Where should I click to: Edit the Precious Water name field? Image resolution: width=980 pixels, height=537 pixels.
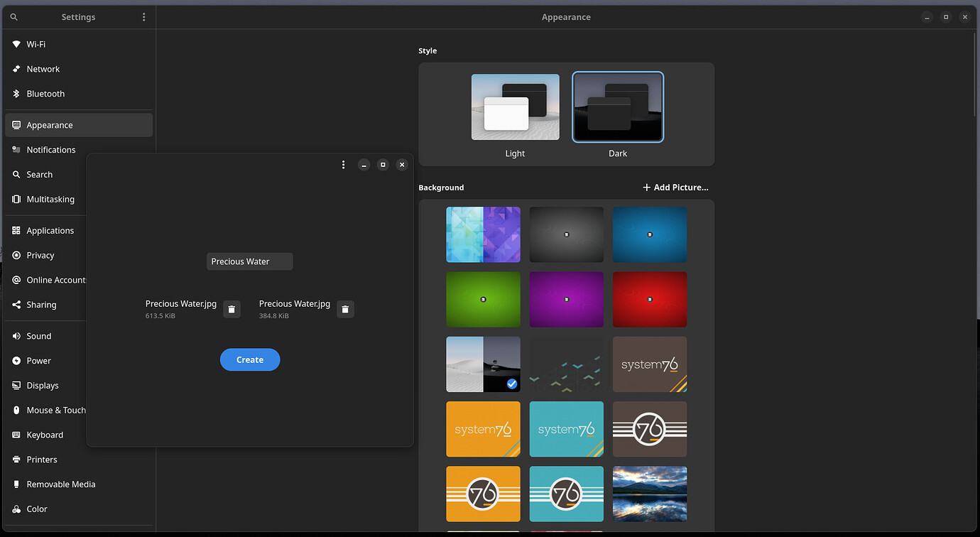249,261
